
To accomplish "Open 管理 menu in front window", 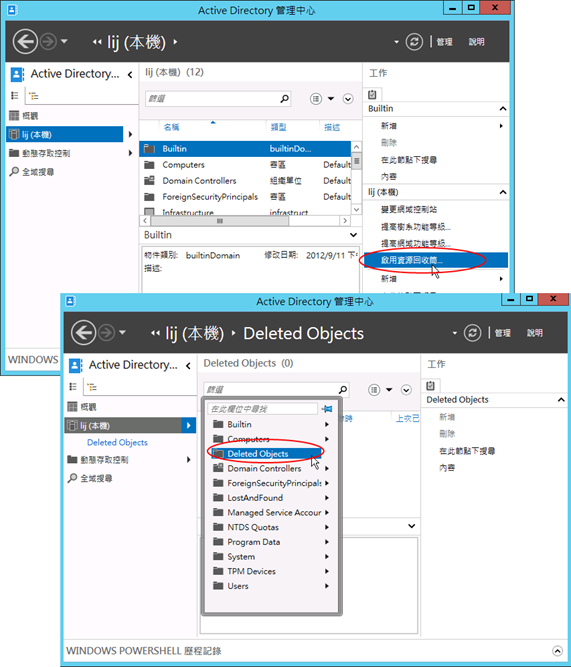I will click(502, 333).
